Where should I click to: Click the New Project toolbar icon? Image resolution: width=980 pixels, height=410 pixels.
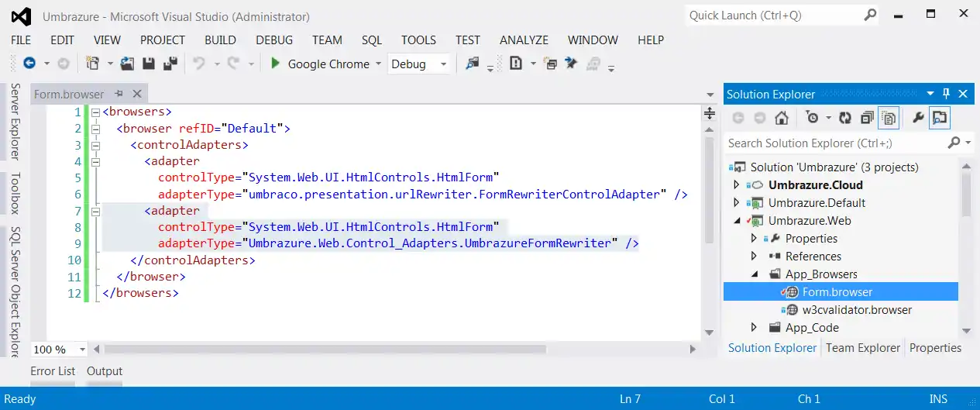pos(92,64)
